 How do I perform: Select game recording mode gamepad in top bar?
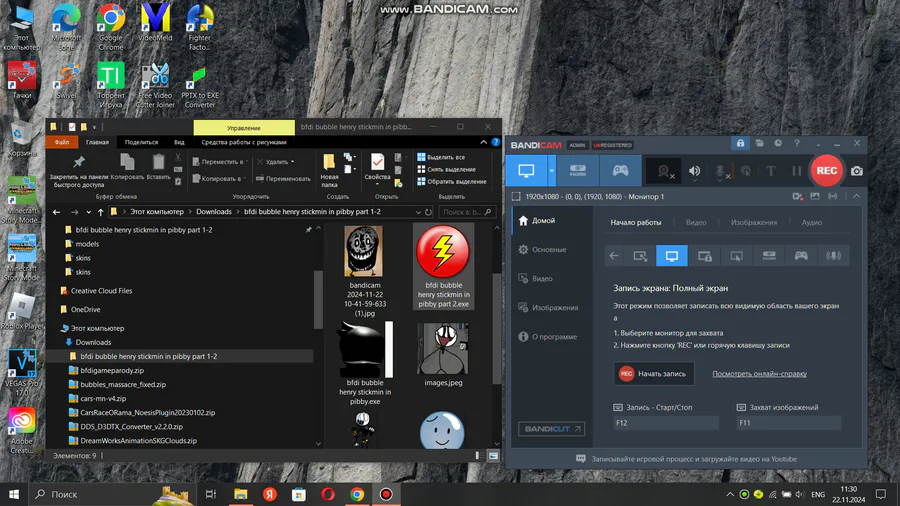(620, 170)
